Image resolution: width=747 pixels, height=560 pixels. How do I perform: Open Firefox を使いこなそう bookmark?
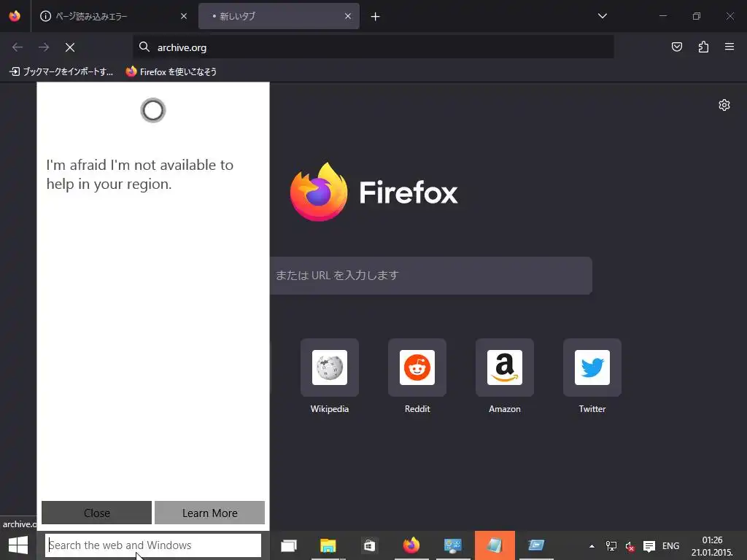click(x=171, y=72)
